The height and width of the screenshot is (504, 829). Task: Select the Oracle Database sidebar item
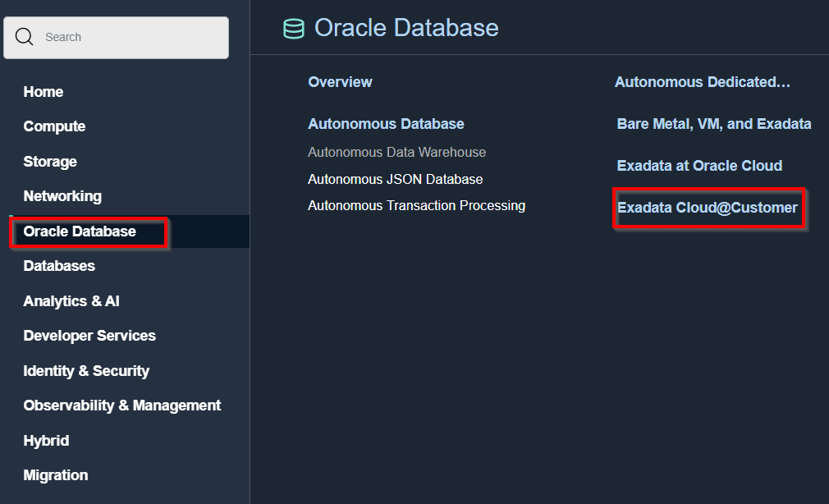tap(80, 231)
